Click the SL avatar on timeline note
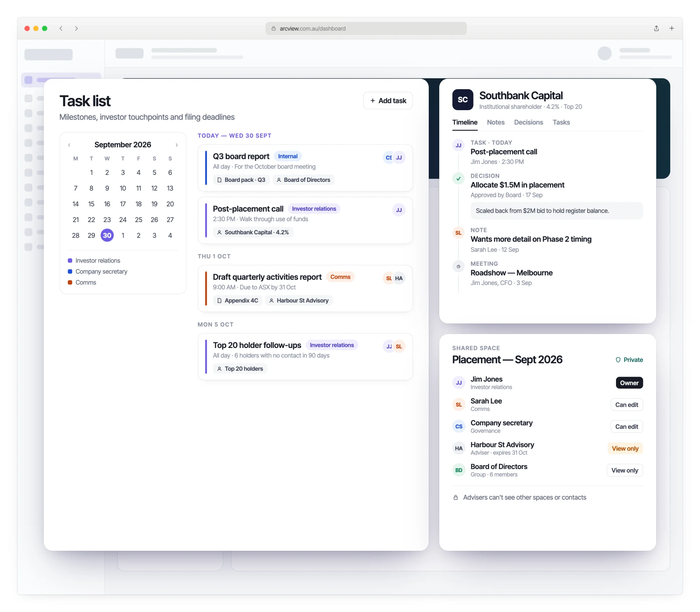This screenshot has width=700, height=612. [x=458, y=233]
